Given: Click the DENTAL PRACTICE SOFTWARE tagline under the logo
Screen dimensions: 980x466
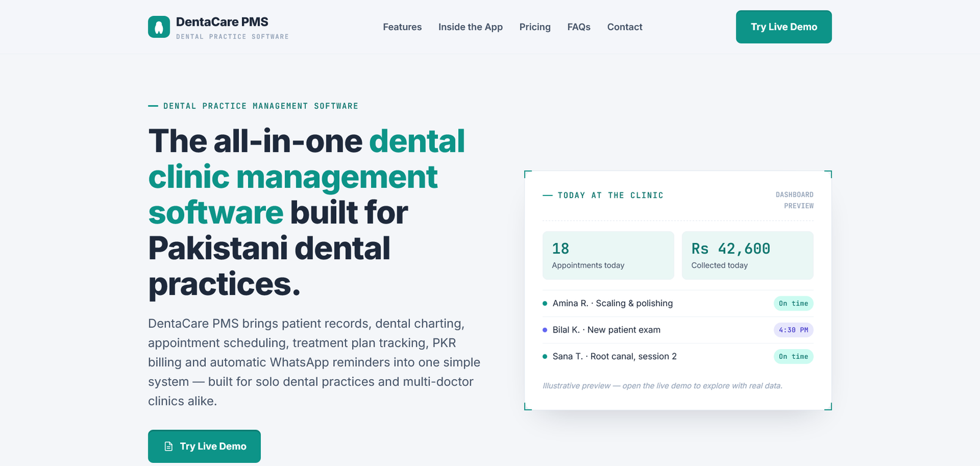Looking at the screenshot, I should click(x=232, y=37).
